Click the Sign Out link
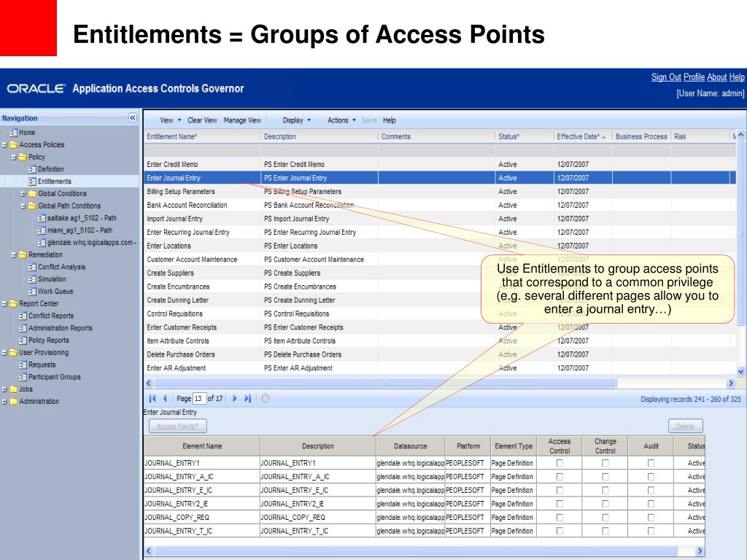 [x=666, y=77]
